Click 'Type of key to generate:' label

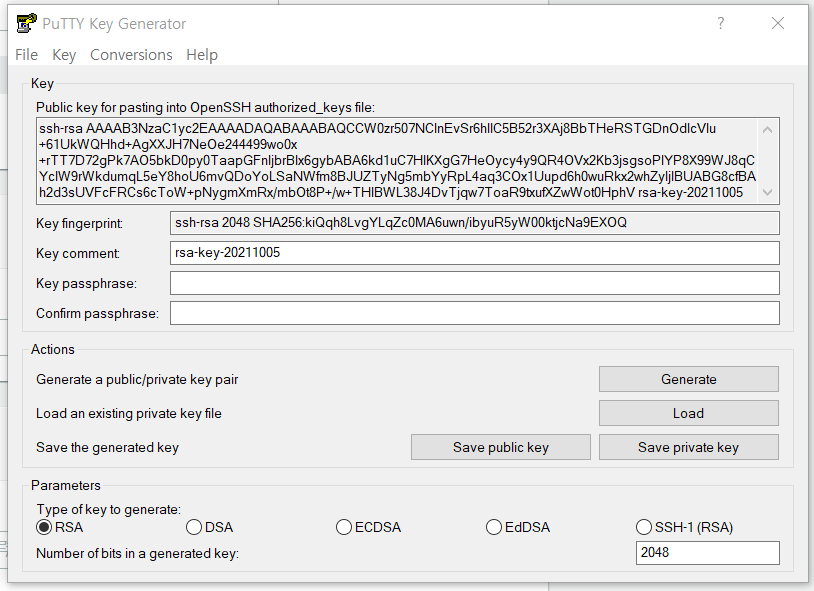(x=108, y=509)
